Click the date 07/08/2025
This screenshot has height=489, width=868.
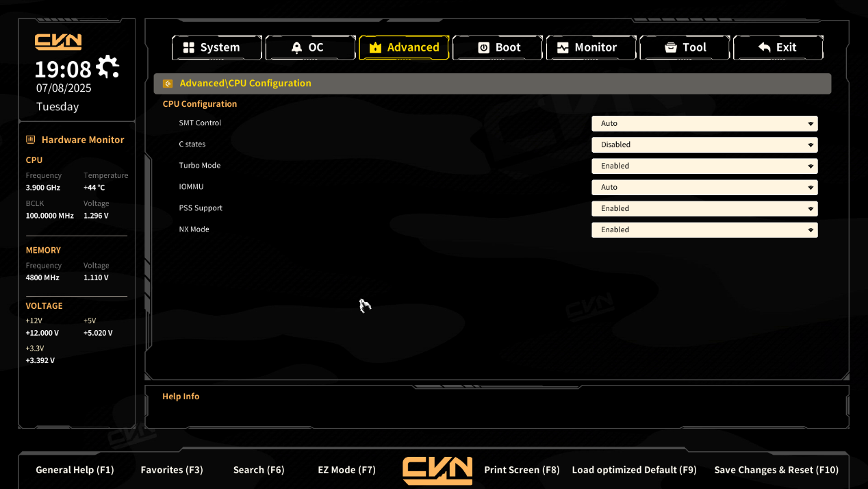tap(64, 88)
